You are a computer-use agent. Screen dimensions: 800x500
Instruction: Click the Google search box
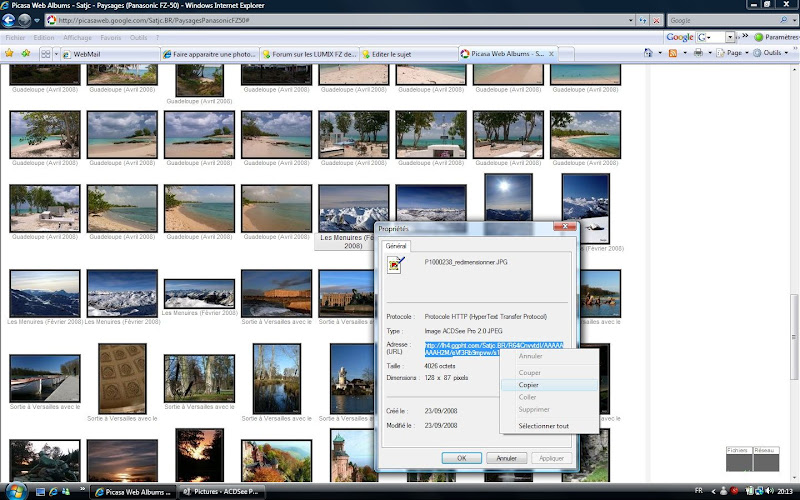pos(723,20)
